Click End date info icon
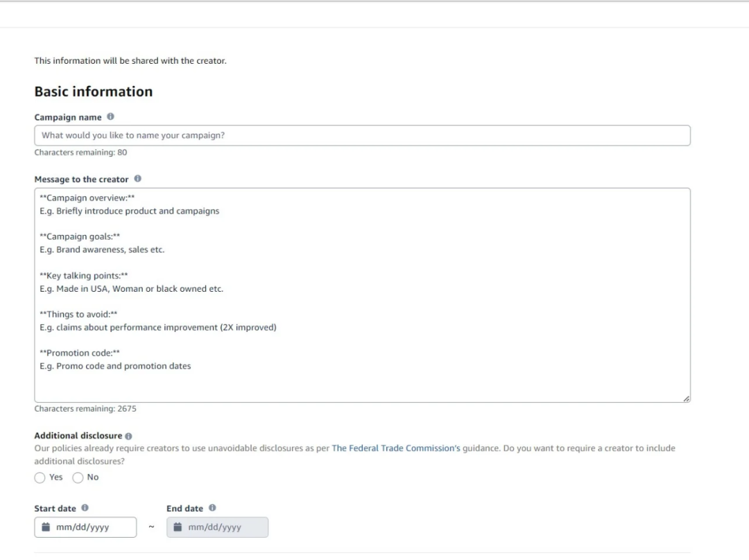Viewport: 749px width, 560px height. click(213, 508)
